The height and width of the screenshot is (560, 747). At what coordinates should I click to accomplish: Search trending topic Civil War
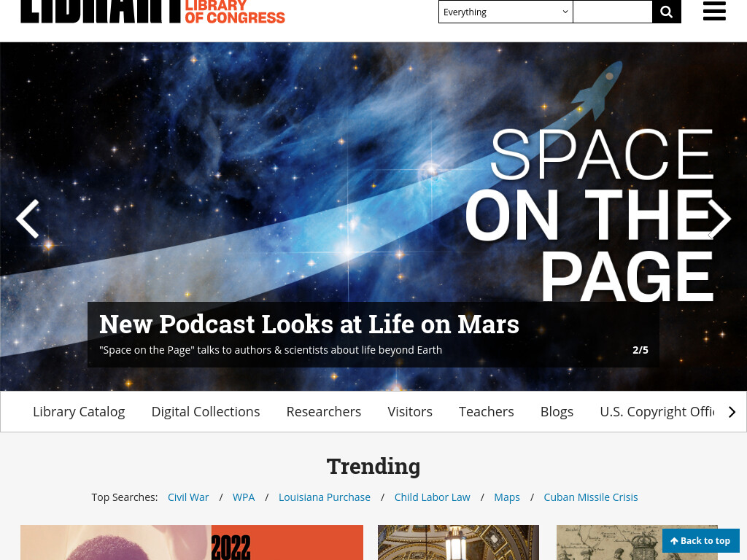[188, 497]
